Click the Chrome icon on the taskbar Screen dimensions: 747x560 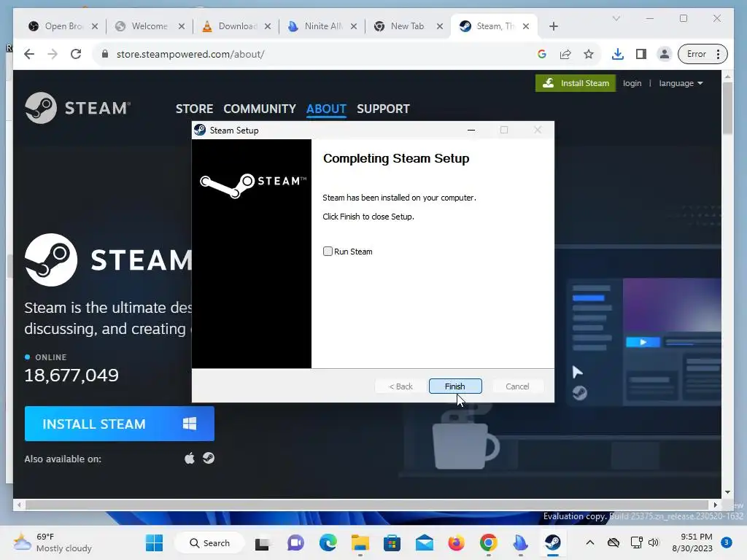[488, 542]
